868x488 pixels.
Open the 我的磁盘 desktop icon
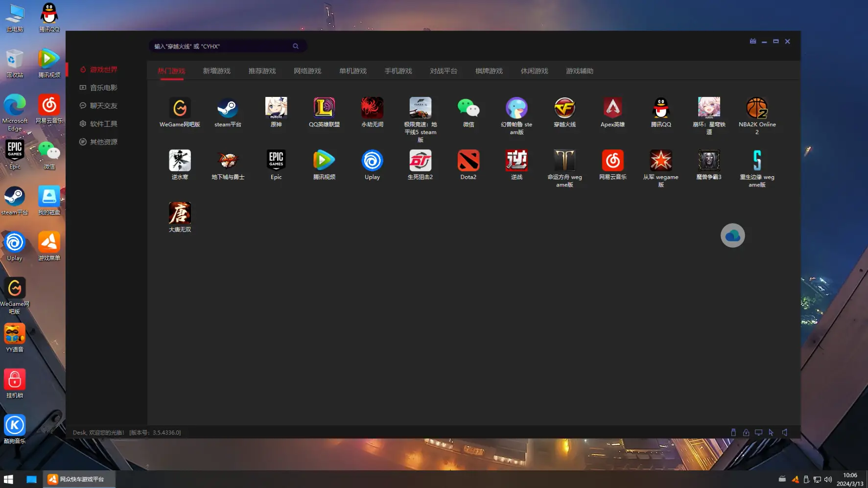(x=49, y=200)
